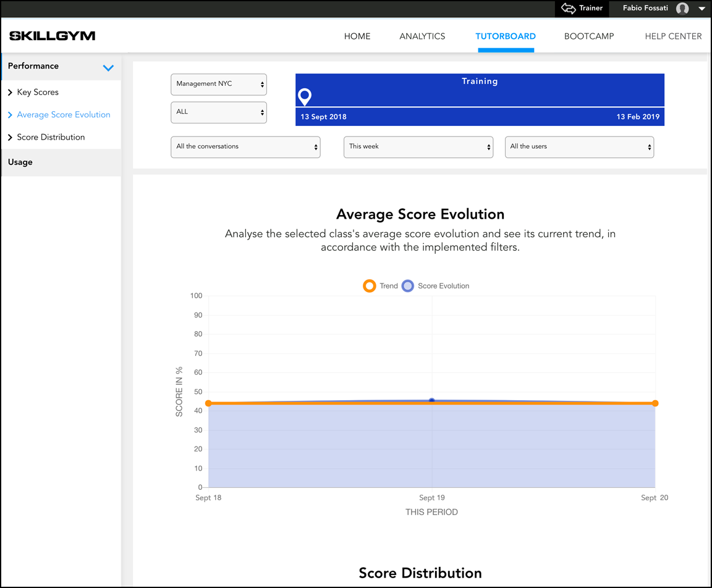Viewport: 712px width, 588px height.
Task: Click the Sept 18 trend data point
Action: [x=208, y=403]
